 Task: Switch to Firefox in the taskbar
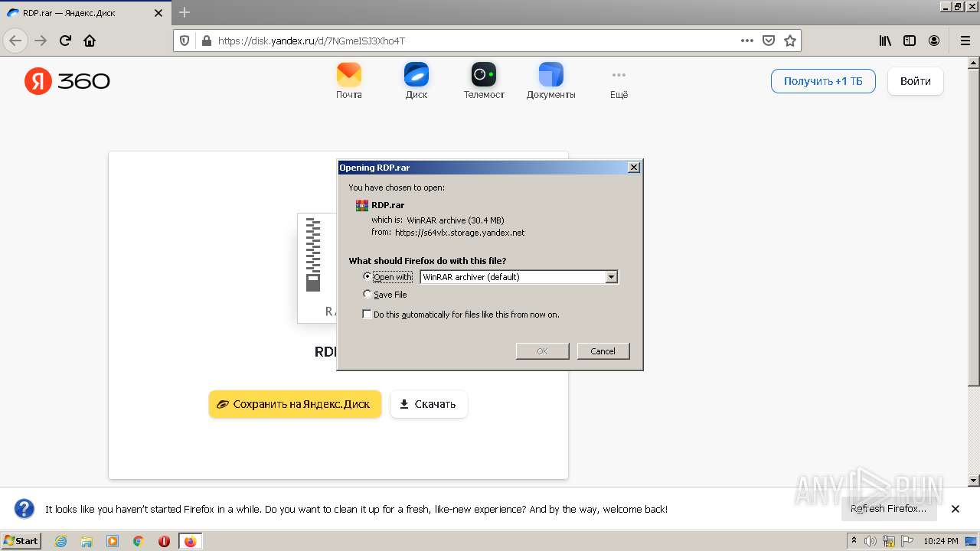click(x=190, y=541)
